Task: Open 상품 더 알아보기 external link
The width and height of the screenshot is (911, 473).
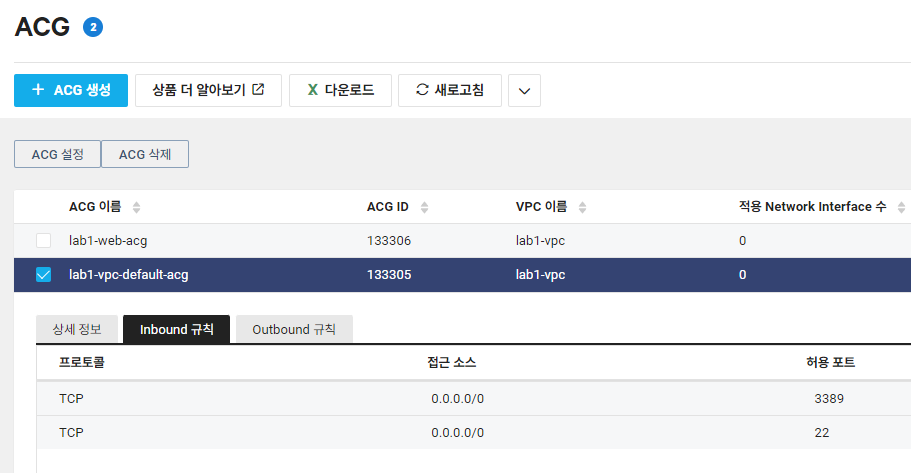Action: pos(208,90)
